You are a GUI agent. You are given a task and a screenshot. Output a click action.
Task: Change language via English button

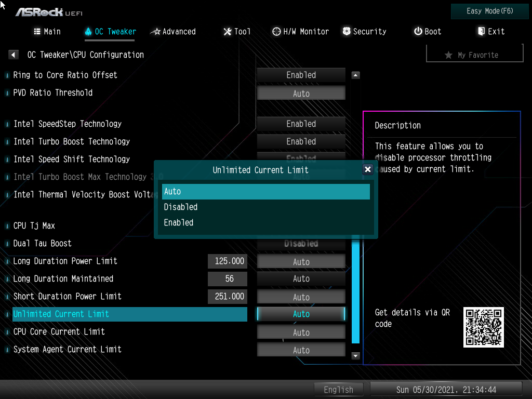338,390
